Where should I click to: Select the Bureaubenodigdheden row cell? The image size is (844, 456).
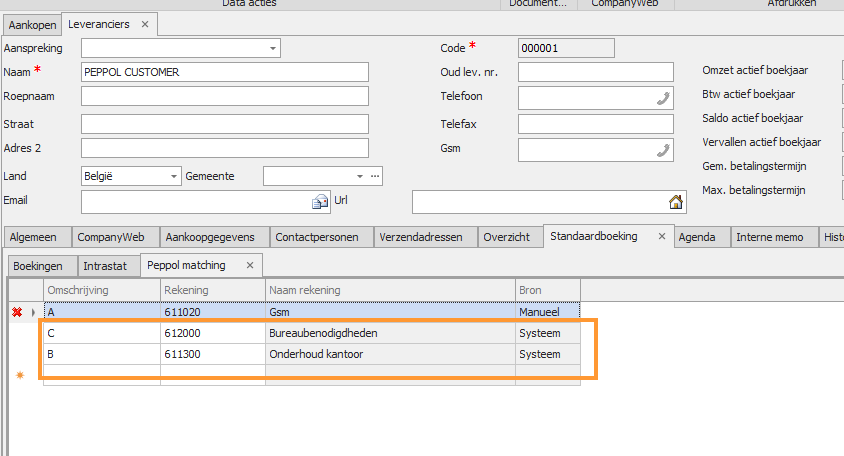coord(390,333)
